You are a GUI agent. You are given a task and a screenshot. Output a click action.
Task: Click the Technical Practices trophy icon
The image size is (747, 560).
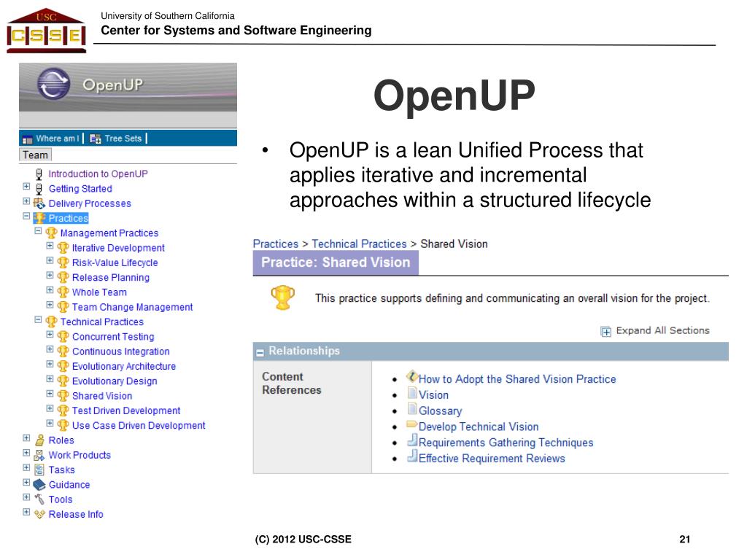click(51, 322)
